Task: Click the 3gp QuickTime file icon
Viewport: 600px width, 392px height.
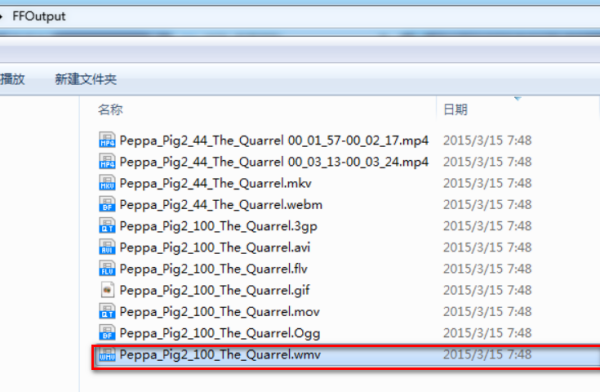Action: tap(107, 226)
